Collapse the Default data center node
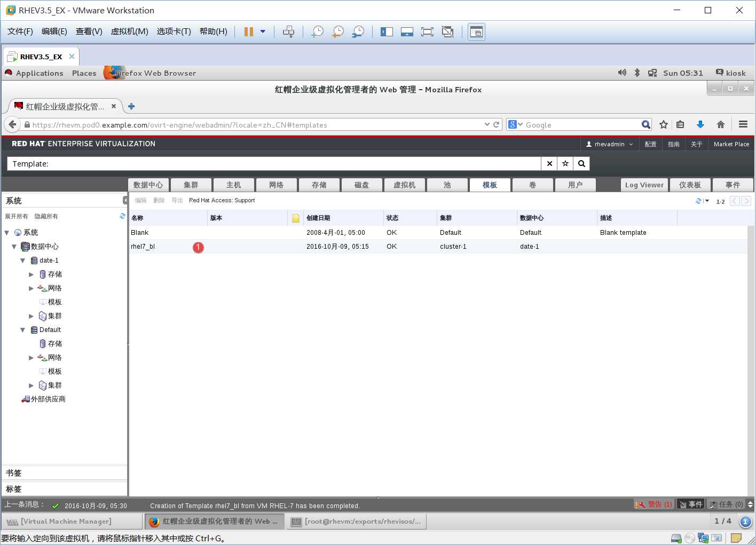This screenshot has height=545, width=756. pos(22,330)
